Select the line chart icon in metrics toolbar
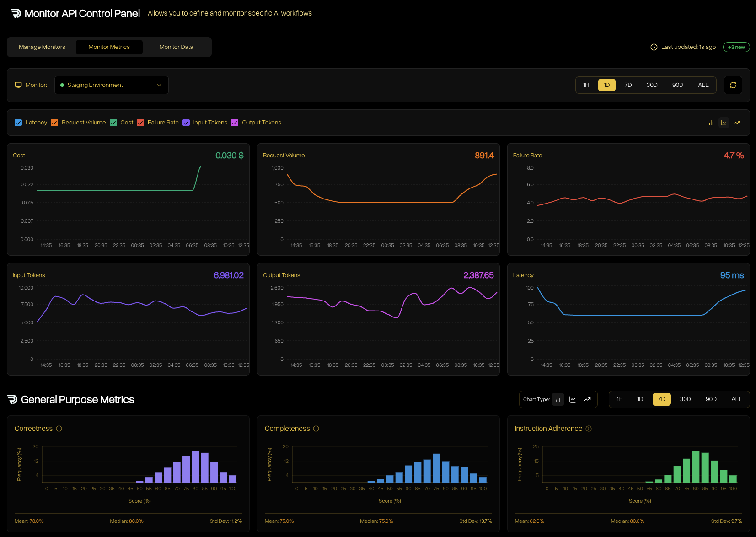This screenshot has width=756, height=537. tap(724, 123)
